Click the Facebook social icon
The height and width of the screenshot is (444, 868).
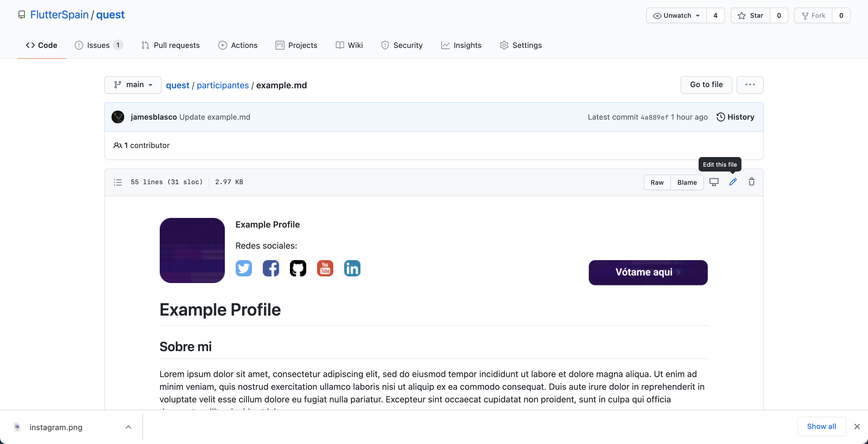pyautogui.click(x=271, y=268)
